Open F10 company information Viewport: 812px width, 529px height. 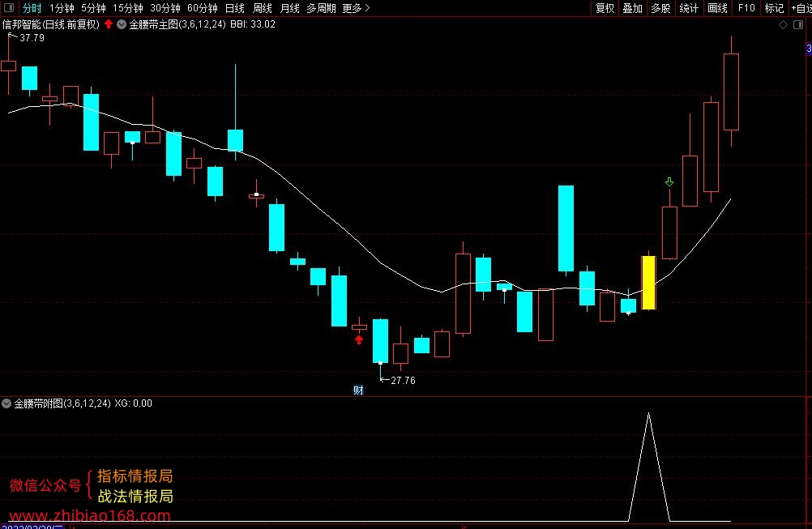pos(746,8)
